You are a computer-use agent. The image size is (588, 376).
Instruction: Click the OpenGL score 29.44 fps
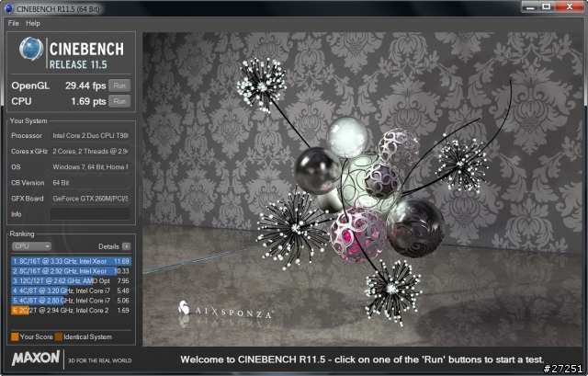point(85,85)
